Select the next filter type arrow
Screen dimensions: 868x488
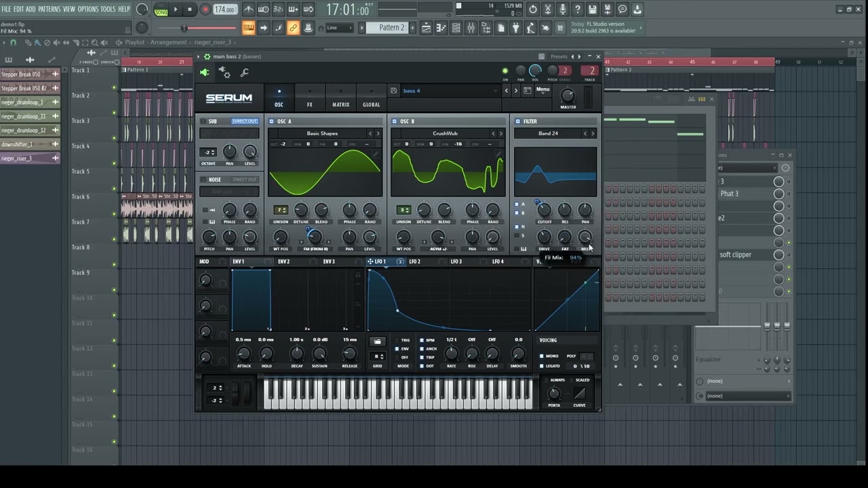point(593,134)
